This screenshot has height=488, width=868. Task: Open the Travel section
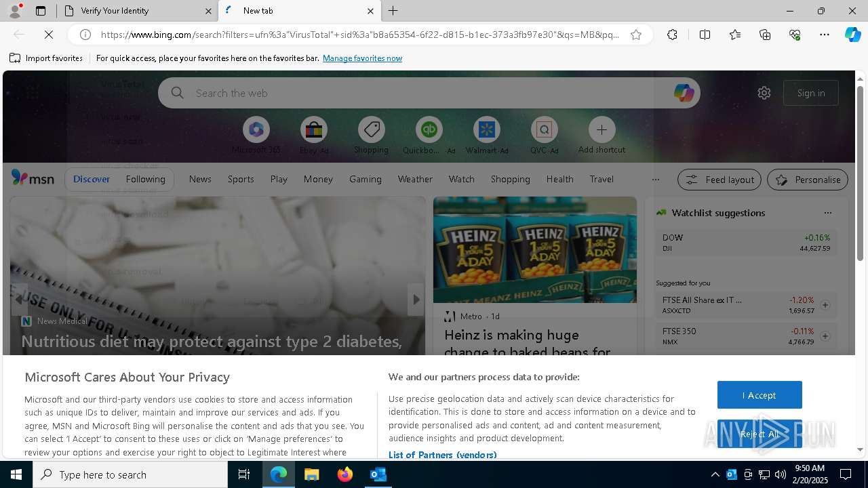coord(601,179)
